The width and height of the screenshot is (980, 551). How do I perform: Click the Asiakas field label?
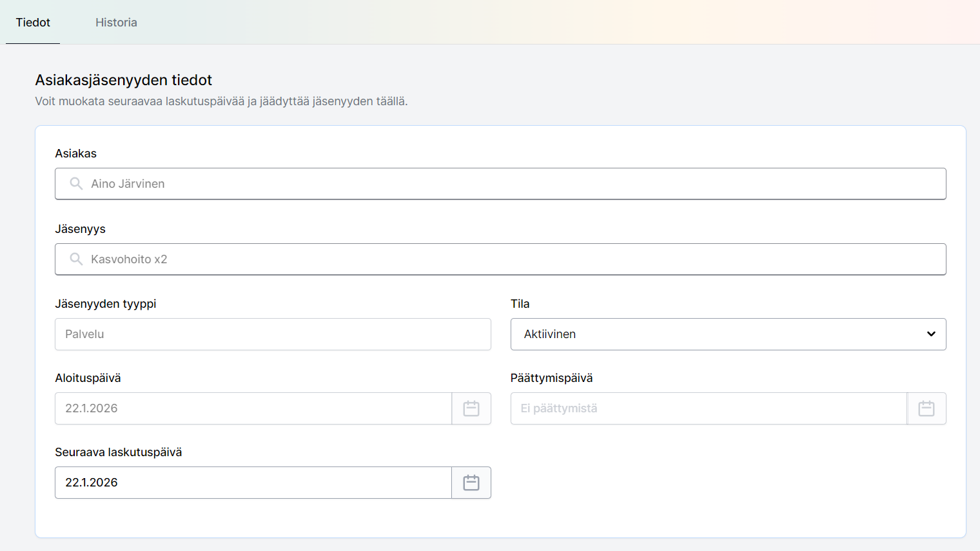pos(75,154)
